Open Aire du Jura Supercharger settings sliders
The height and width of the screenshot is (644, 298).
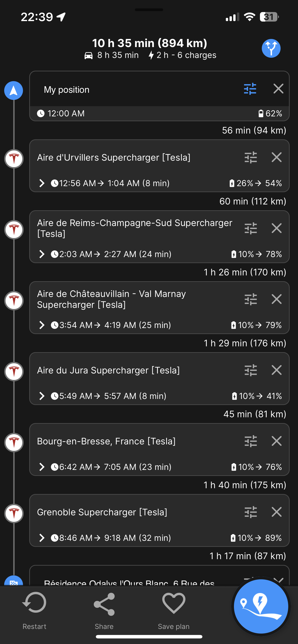(250, 370)
